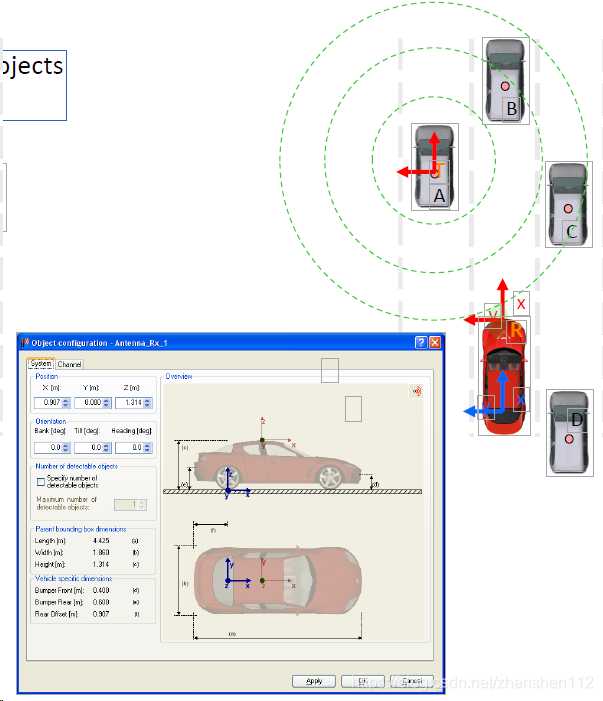Select the gray car labeled A
The height and width of the screenshot is (701, 603).
434,167
